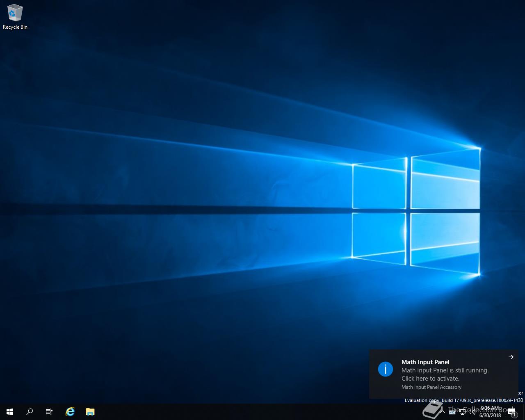Image resolution: width=525 pixels, height=420 pixels.
Task: Launch Internet Explorer from taskbar
Action: pyautogui.click(x=70, y=412)
